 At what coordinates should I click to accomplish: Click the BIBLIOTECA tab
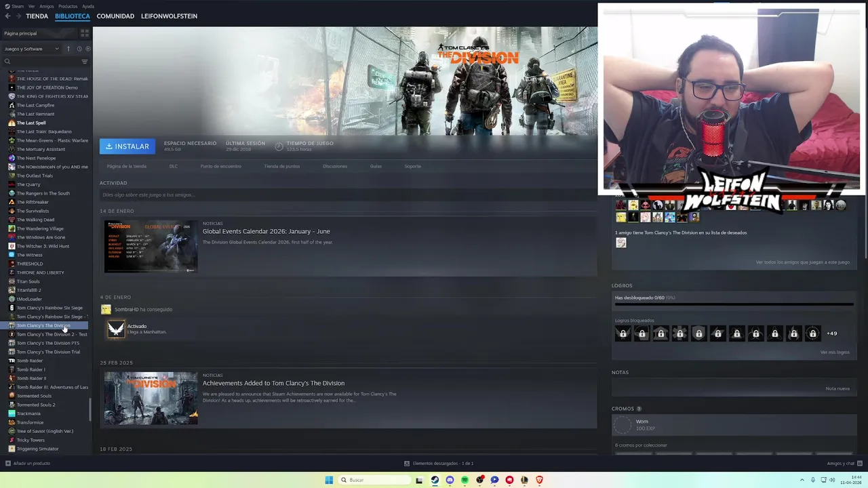pos(73,16)
